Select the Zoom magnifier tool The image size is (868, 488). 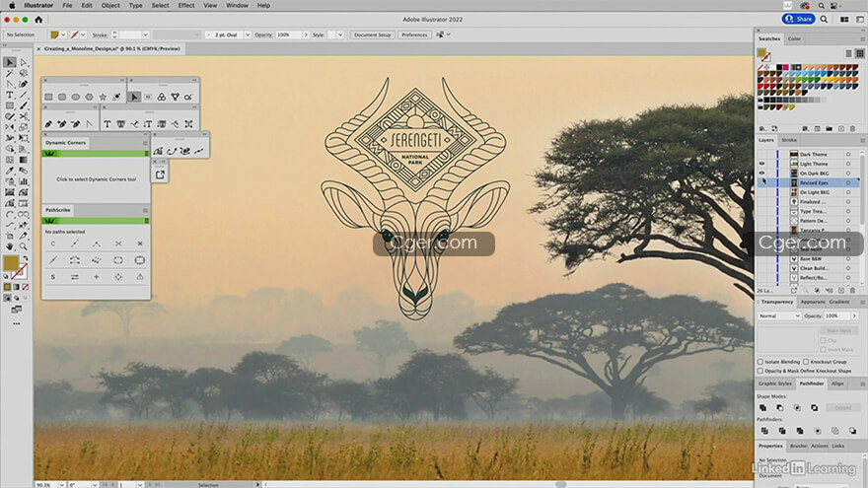tap(24, 246)
